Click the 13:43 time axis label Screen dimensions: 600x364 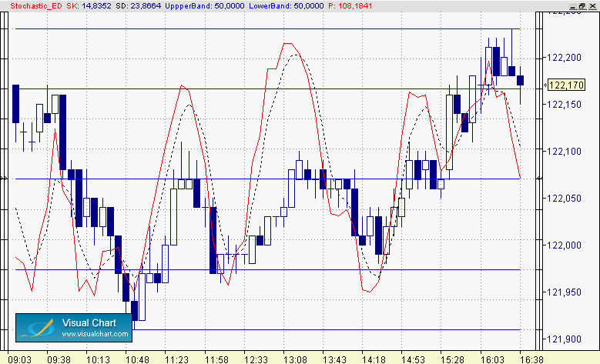coord(334,360)
